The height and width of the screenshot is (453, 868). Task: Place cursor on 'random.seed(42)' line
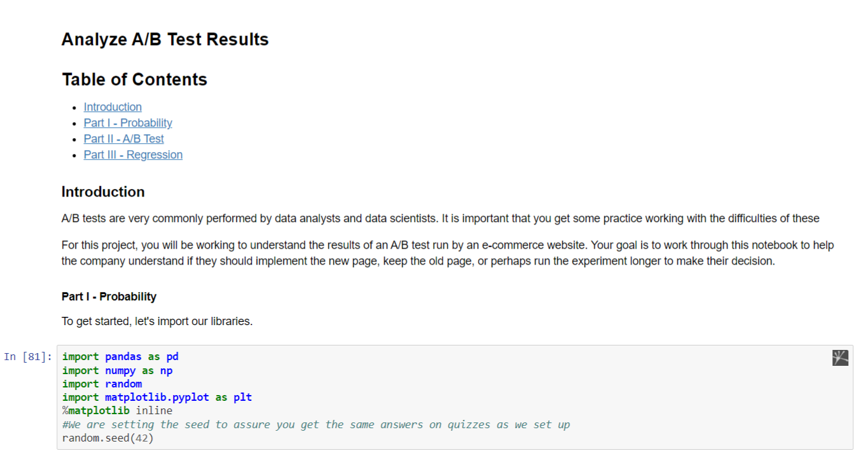pyautogui.click(x=107, y=438)
